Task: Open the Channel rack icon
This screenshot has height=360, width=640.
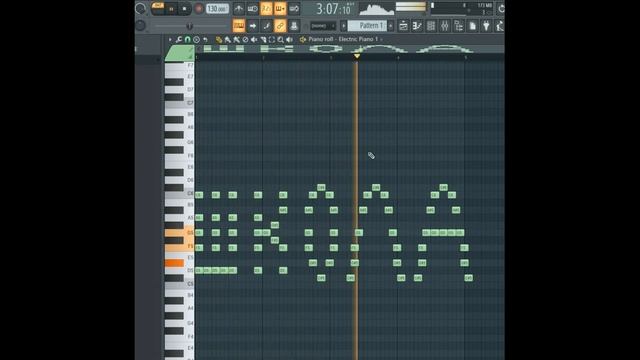Action: pos(431,26)
